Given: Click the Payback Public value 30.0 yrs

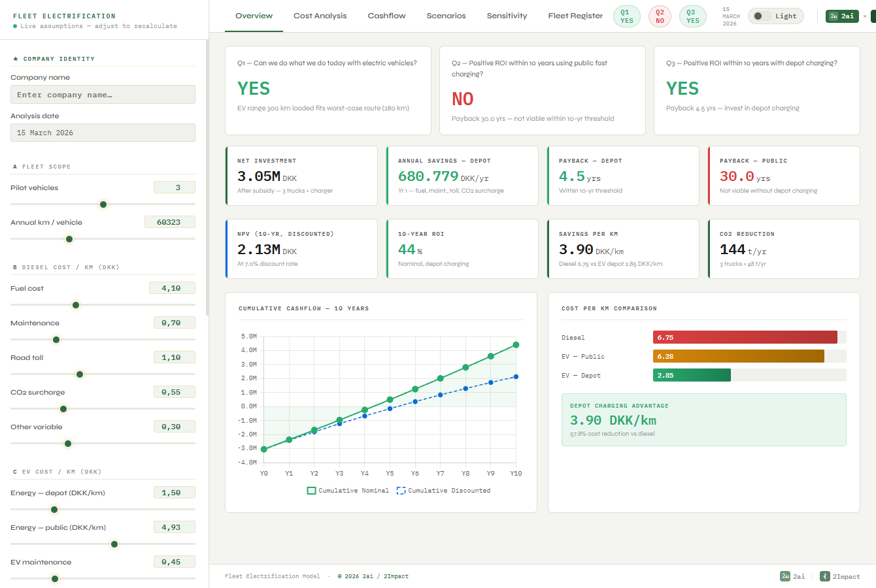Looking at the screenshot, I should click(745, 176).
